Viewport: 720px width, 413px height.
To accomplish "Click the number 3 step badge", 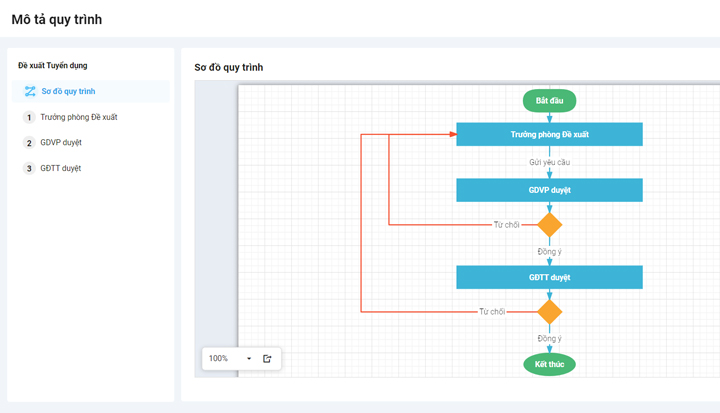I will [29, 169].
